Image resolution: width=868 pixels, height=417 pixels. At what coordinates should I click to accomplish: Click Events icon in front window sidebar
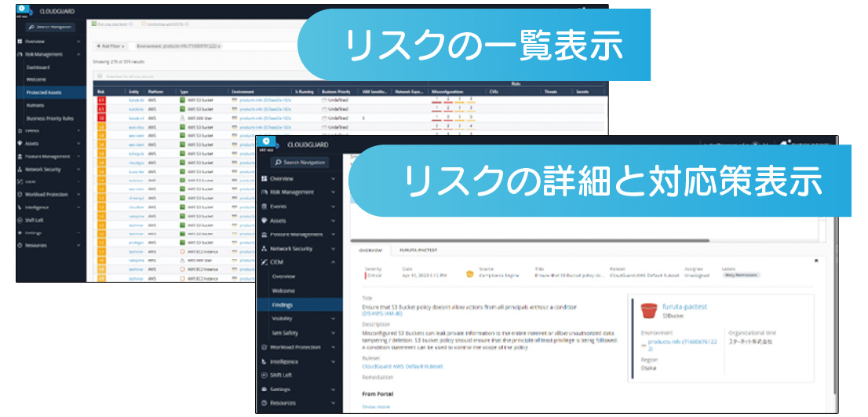pos(264,207)
